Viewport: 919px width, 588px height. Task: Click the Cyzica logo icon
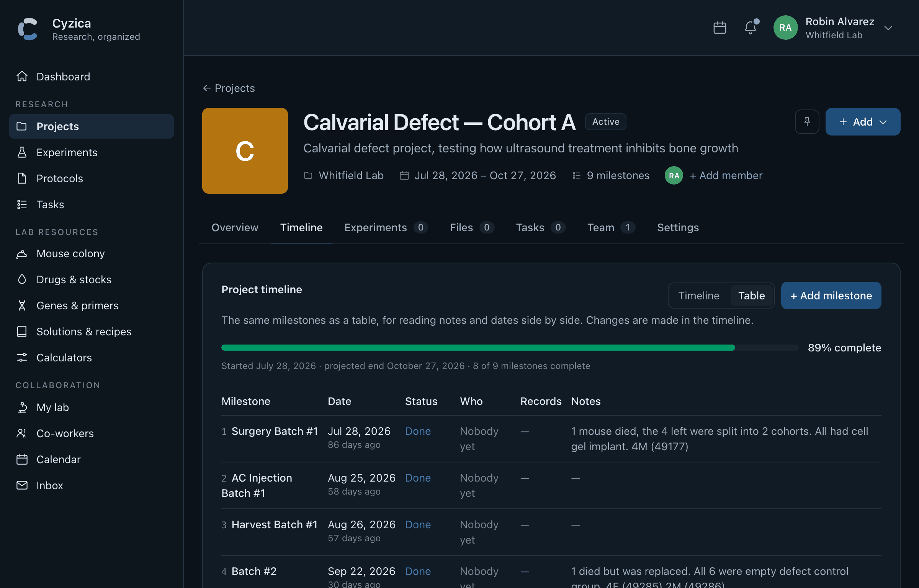28,29
